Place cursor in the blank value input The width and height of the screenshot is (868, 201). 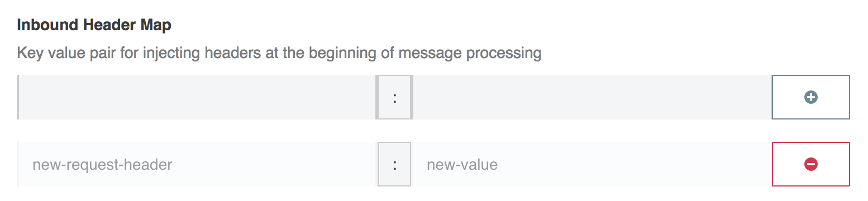coord(592,97)
